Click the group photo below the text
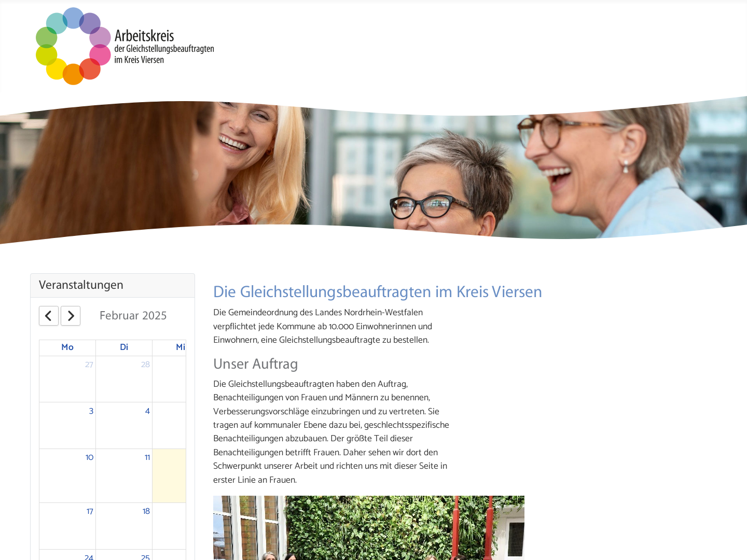This screenshot has height=560, width=747. (369, 528)
